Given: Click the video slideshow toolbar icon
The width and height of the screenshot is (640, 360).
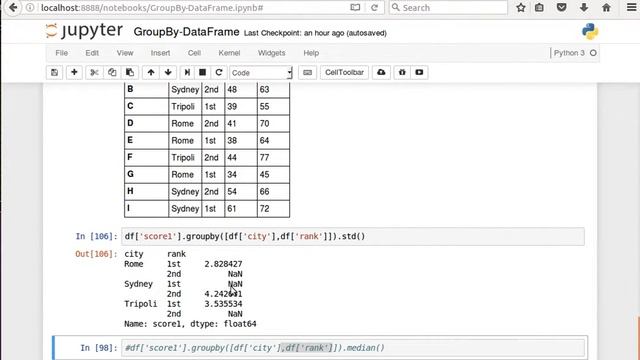Looking at the screenshot, I should 419,72.
